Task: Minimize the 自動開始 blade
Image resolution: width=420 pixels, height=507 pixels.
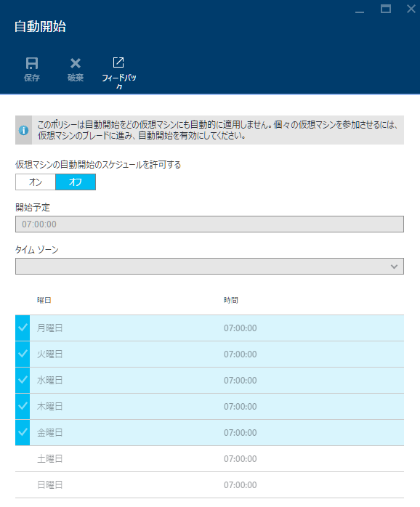Action: click(x=360, y=12)
